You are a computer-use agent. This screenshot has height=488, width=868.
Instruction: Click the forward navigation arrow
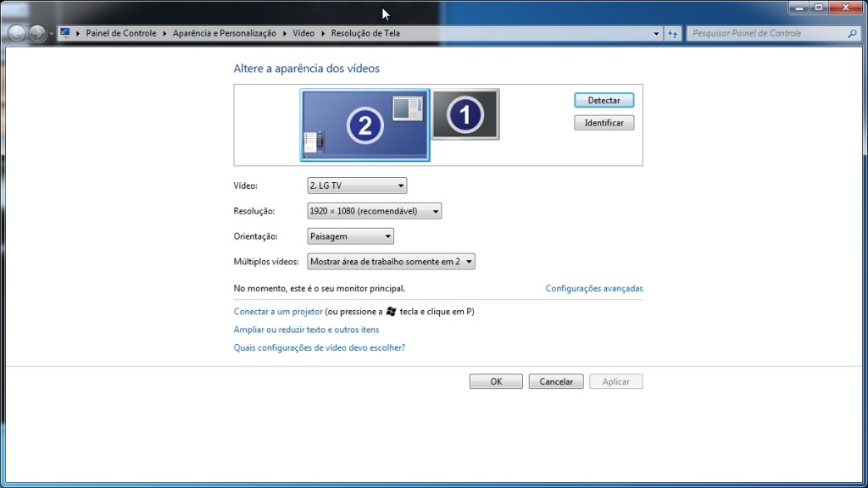(x=35, y=33)
